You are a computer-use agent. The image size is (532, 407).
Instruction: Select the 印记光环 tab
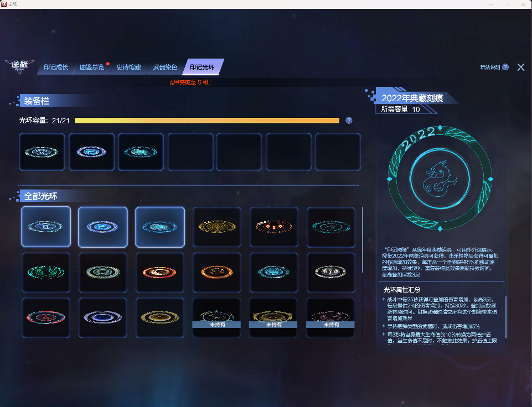point(203,67)
